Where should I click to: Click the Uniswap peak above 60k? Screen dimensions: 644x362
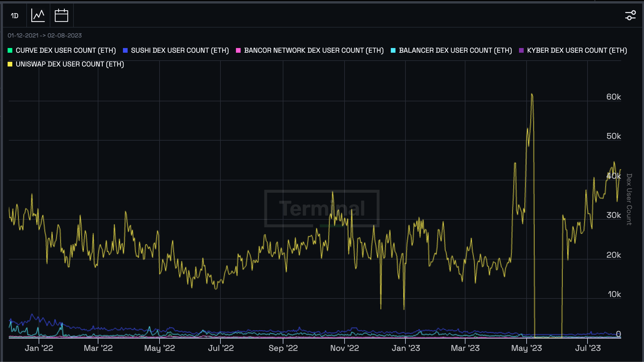coord(532,95)
